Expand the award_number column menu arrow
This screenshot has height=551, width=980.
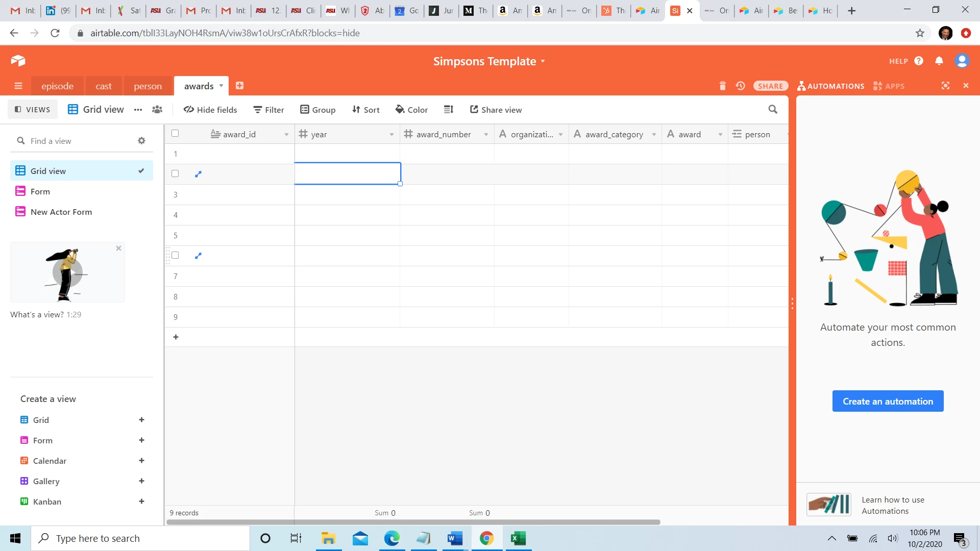click(x=486, y=134)
